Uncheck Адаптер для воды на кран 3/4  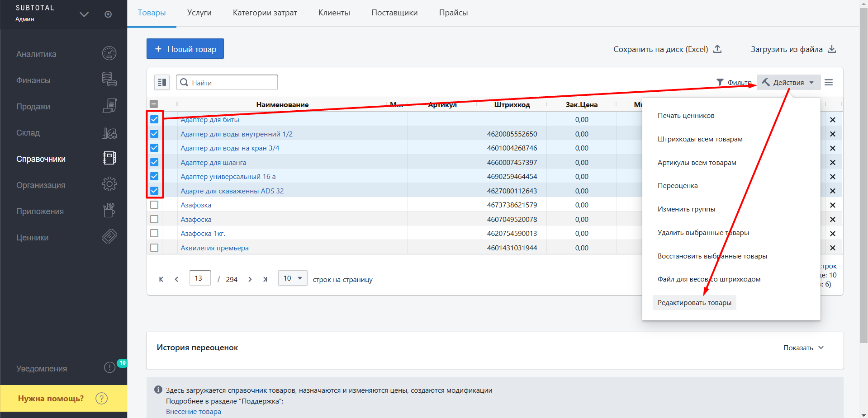(154, 148)
